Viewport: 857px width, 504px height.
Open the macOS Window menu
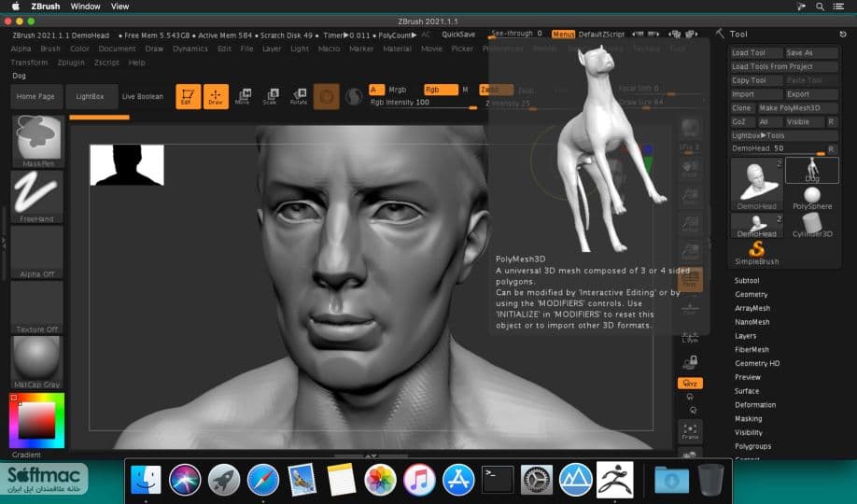(85, 7)
